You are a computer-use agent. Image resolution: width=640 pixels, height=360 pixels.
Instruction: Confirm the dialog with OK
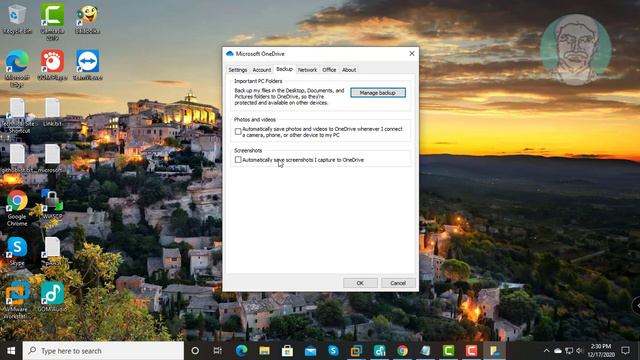click(360, 283)
